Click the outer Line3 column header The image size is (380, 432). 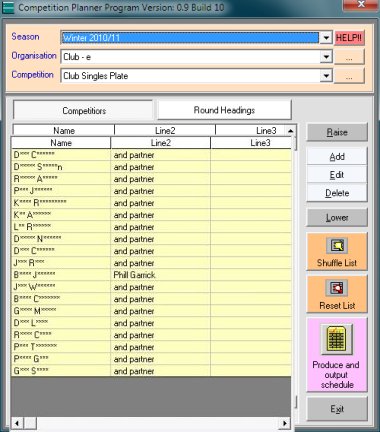[x=251, y=130]
